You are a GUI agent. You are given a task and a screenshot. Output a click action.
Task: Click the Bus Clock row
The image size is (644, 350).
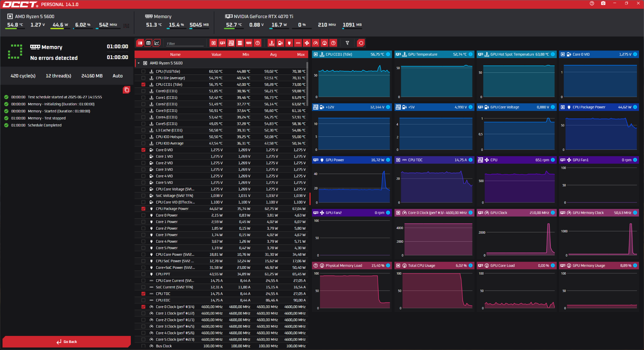click(221, 346)
